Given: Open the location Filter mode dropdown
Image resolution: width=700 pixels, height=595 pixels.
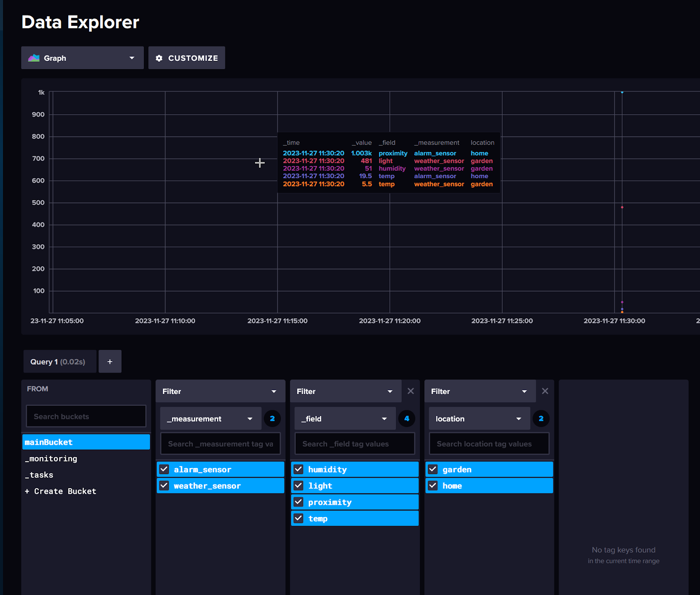Looking at the screenshot, I should [x=480, y=391].
